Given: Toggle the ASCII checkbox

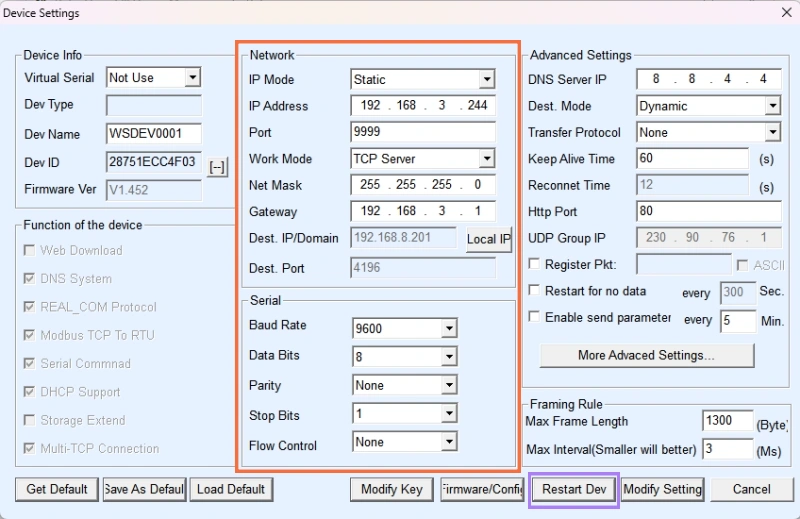Looking at the screenshot, I should coord(743,265).
